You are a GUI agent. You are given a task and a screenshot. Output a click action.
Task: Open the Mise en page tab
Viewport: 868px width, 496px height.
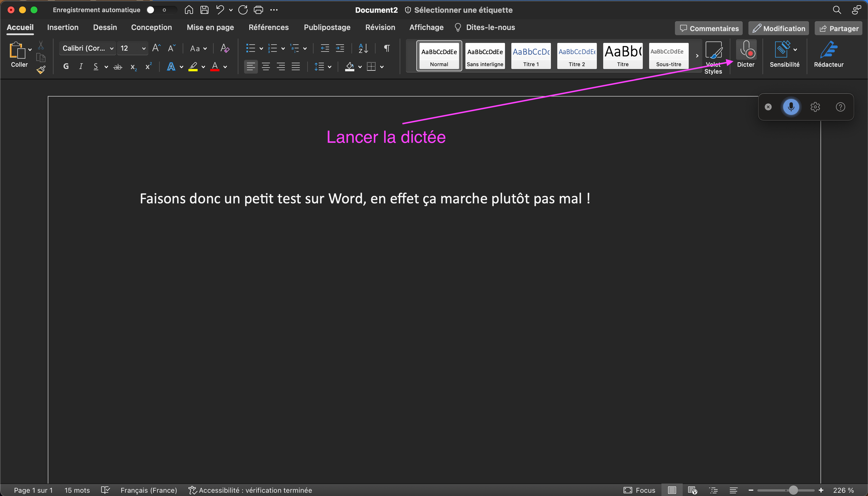[x=210, y=27]
